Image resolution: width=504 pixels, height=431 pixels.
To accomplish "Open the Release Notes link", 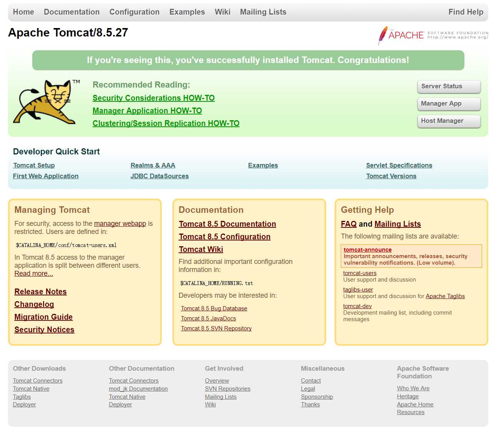I will (x=40, y=292).
